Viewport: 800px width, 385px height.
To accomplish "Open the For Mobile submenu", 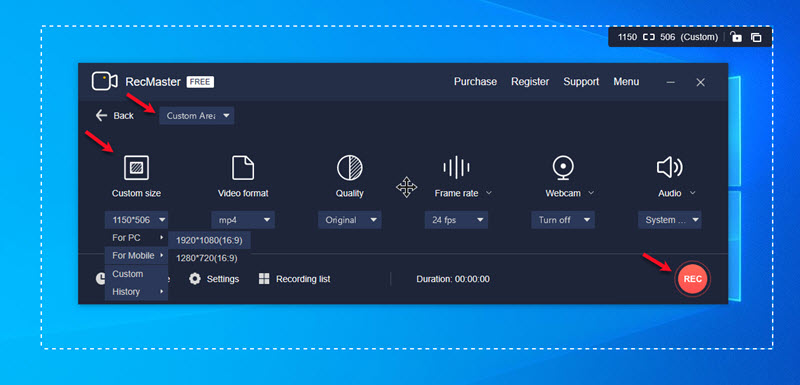I will pos(136,255).
